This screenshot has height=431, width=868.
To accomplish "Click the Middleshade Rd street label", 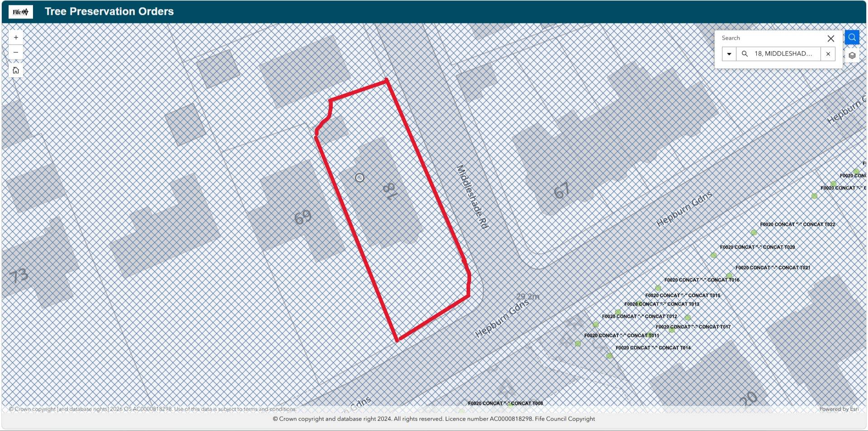I will (x=472, y=197).
